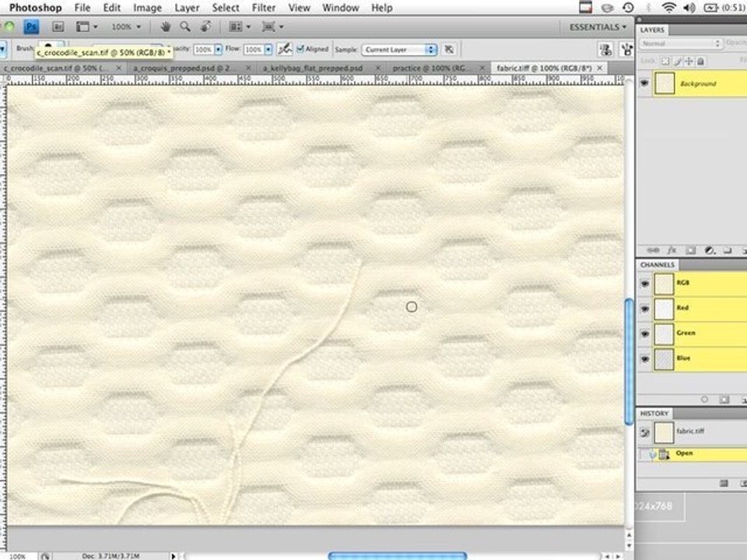Click the Open history state icon
Screen dimensions: 747x560
tap(664, 454)
